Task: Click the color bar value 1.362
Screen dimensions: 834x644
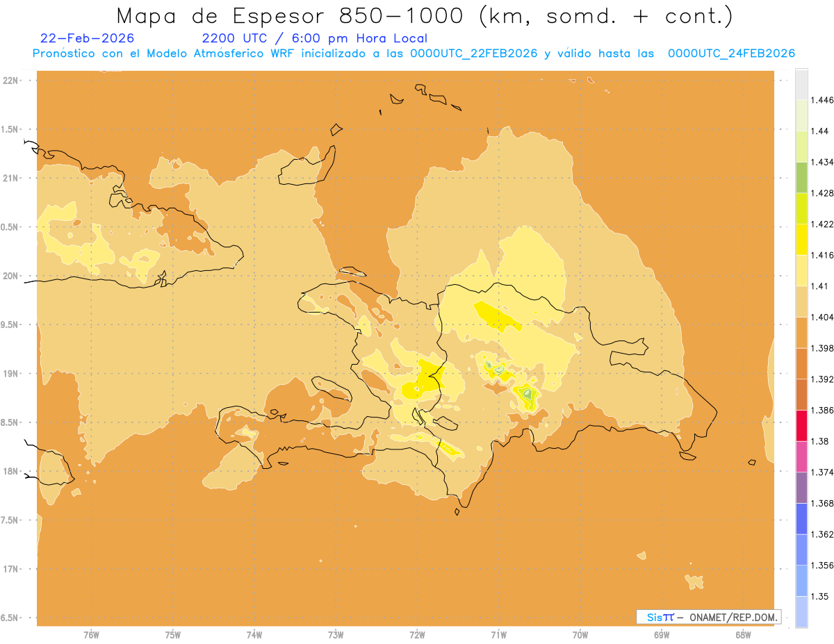Action: tap(824, 534)
